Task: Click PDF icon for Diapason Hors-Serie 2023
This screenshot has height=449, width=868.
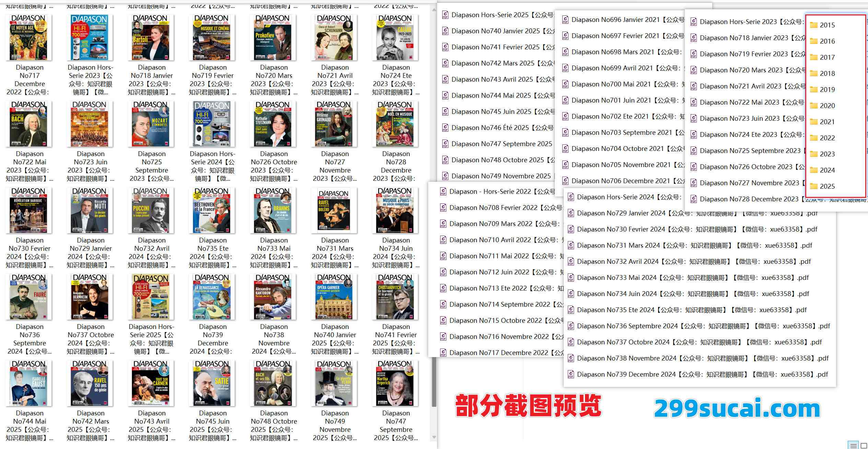Action: click(693, 22)
